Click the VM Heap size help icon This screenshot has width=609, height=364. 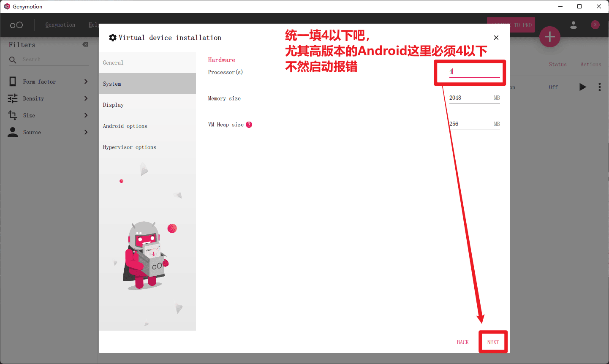tap(249, 125)
